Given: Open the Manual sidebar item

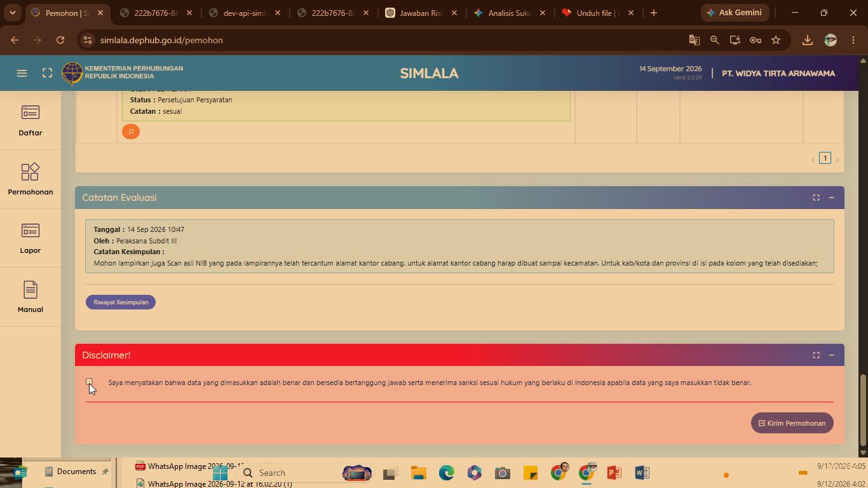Looking at the screenshot, I should (x=31, y=297).
